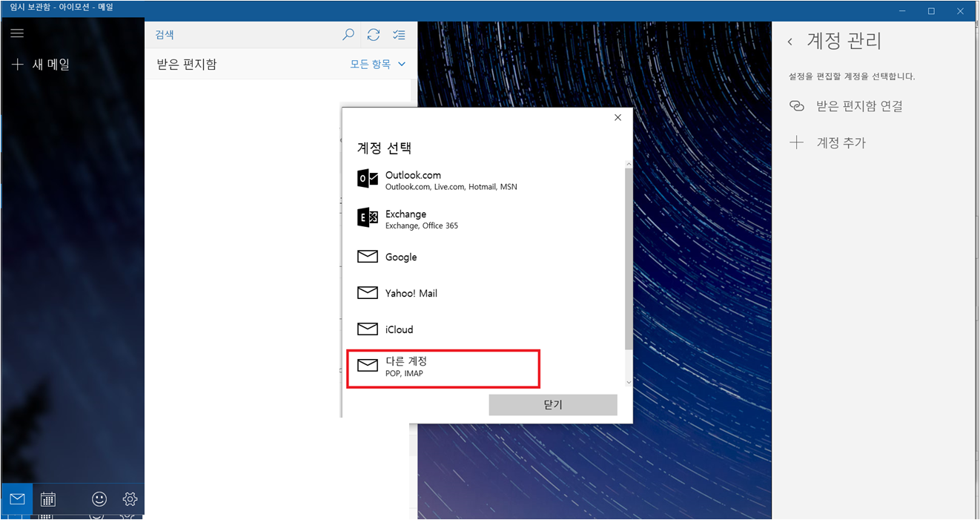Click the Outlook.com logo icon

[368, 179]
